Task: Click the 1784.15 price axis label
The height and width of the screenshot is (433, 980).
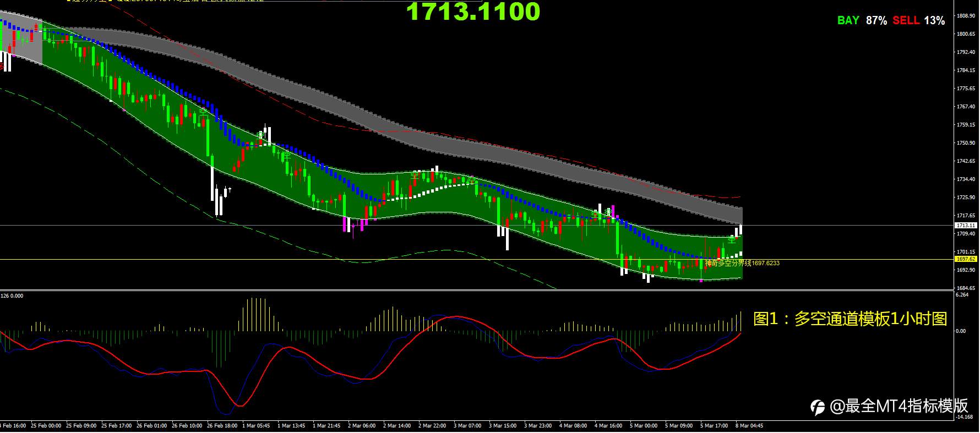Action: click(x=966, y=70)
